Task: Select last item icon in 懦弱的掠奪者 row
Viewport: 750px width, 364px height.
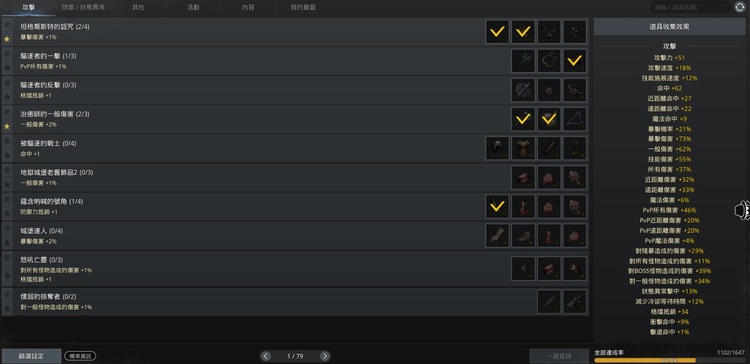Action: [574, 302]
